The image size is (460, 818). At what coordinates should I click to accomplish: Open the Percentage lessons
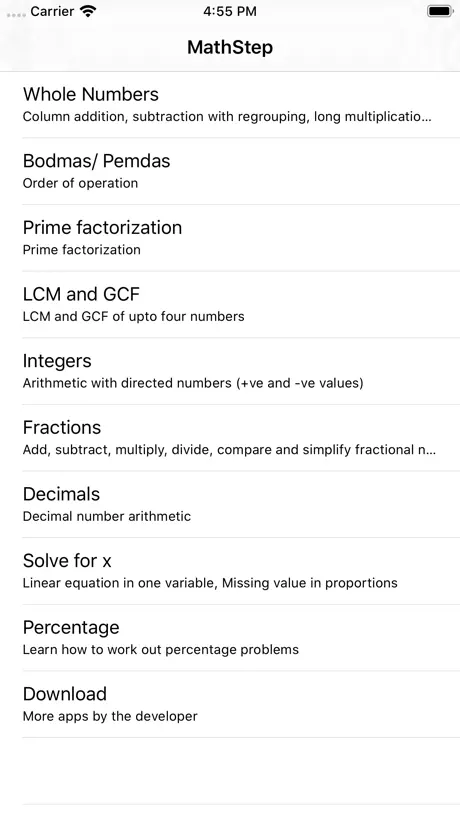(230, 638)
